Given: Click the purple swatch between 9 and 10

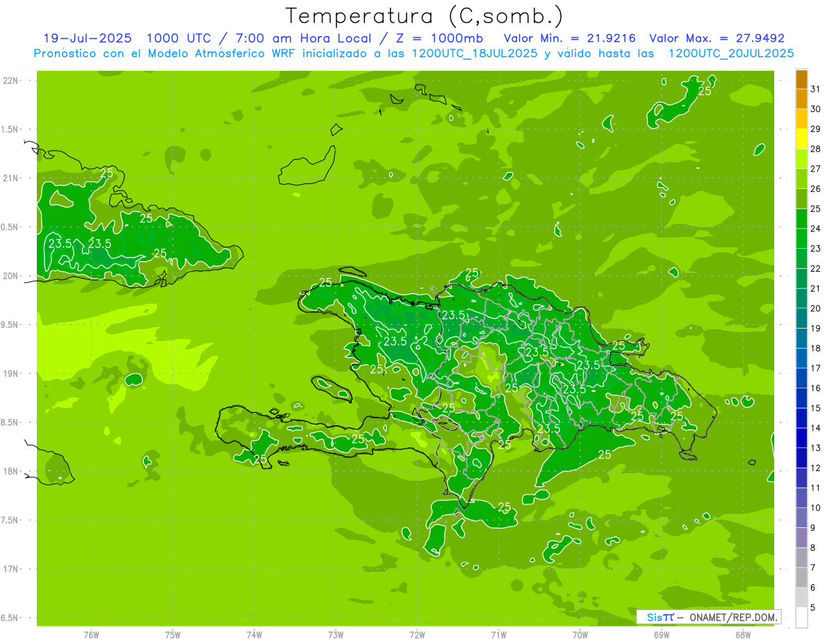Looking at the screenshot, I should pyautogui.click(x=801, y=518).
